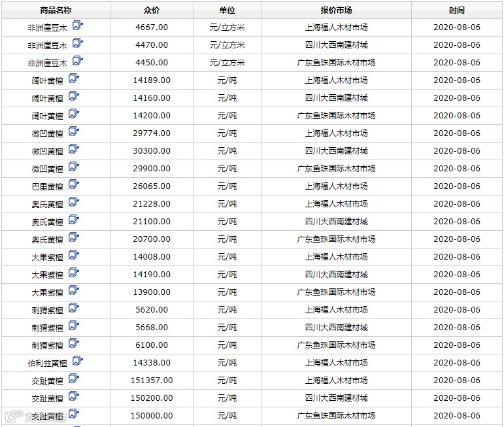The height and width of the screenshot is (427, 504).
Task: Open chart icon for 非洲崖豆木 priced 4470.00
Action: 78,43
